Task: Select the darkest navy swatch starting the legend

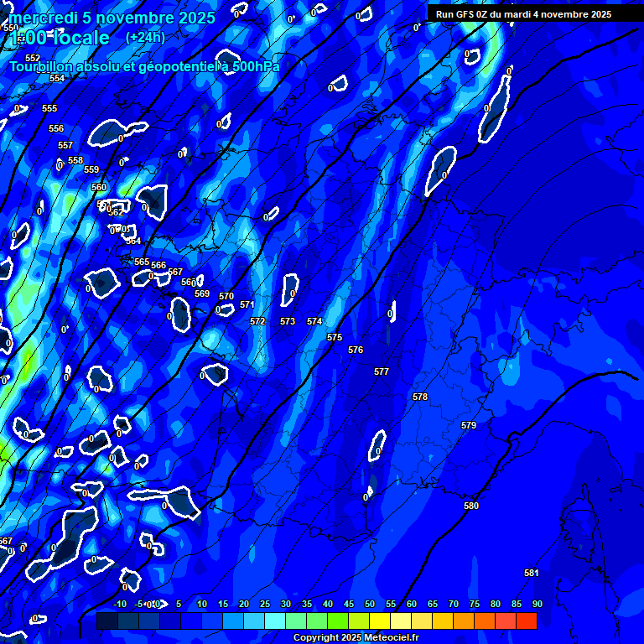Action: coord(107,621)
